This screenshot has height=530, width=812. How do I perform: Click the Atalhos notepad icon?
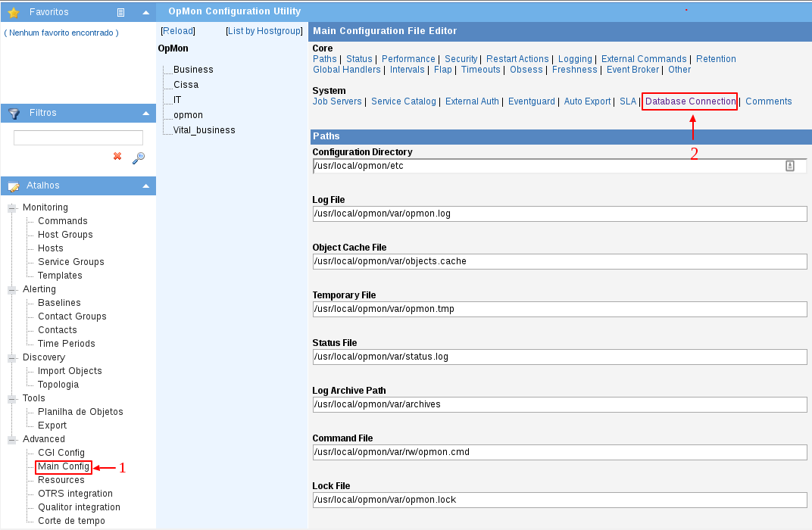(x=13, y=185)
